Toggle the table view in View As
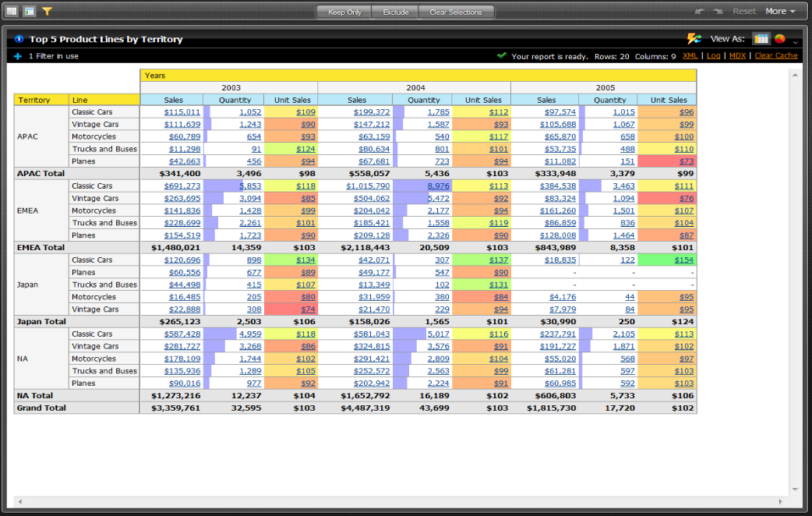Image resolution: width=812 pixels, height=516 pixels. (761, 39)
